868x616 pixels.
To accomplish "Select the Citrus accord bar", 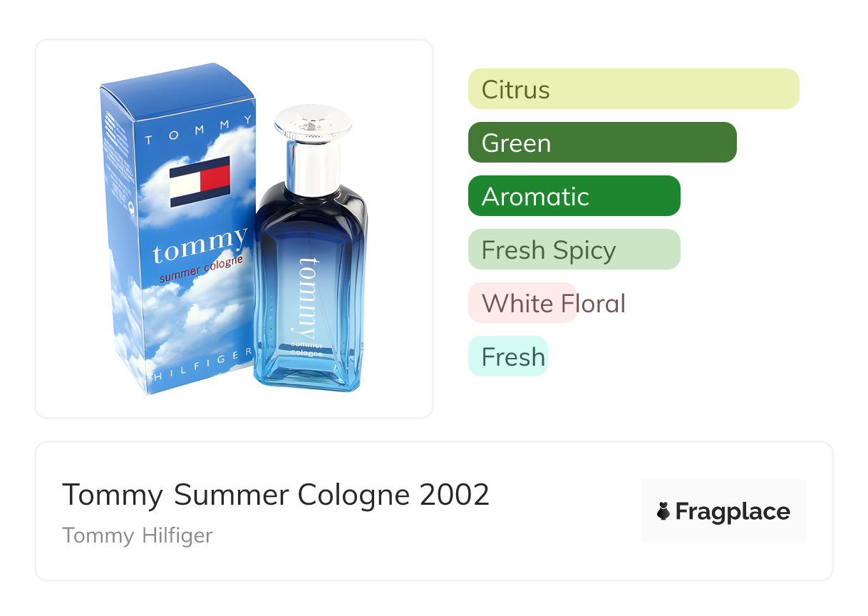I will point(634,89).
